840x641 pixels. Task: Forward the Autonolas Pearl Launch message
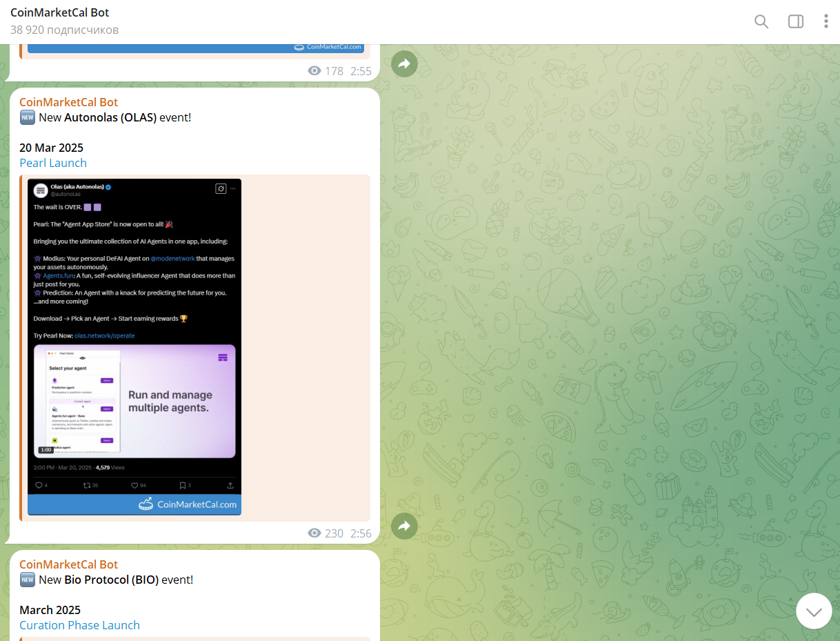tap(404, 526)
